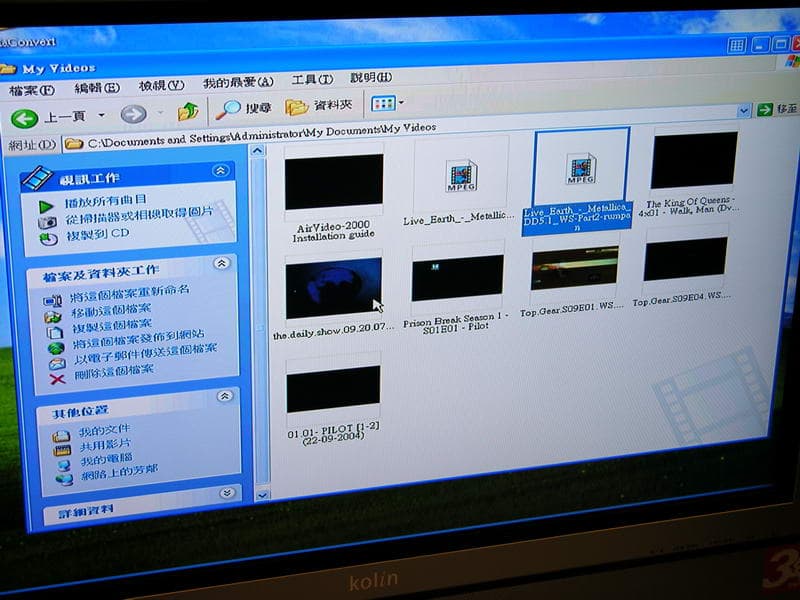Click the grey Forward arrow button
Screen dimensions: 800x600
(x=133, y=114)
